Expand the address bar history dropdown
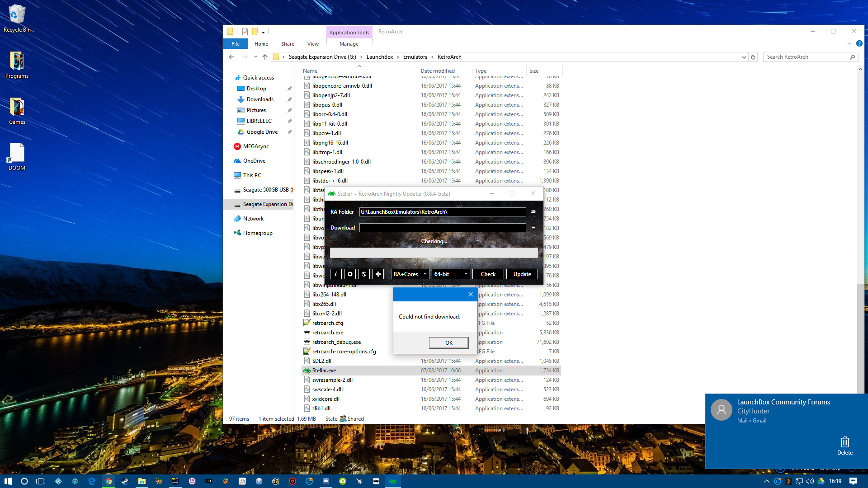The image size is (868, 488). pyautogui.click(x=744, y=57)
